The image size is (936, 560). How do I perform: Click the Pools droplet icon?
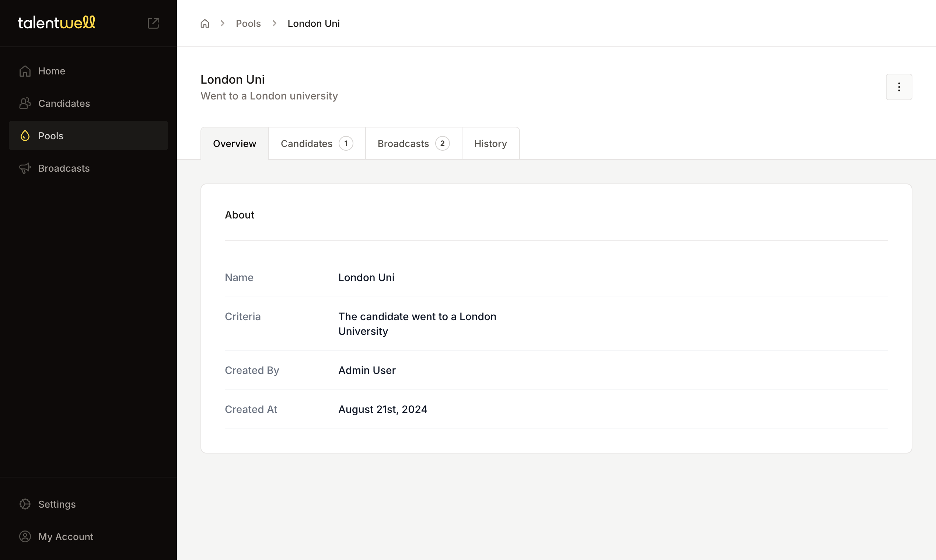[x=25, y=136]
